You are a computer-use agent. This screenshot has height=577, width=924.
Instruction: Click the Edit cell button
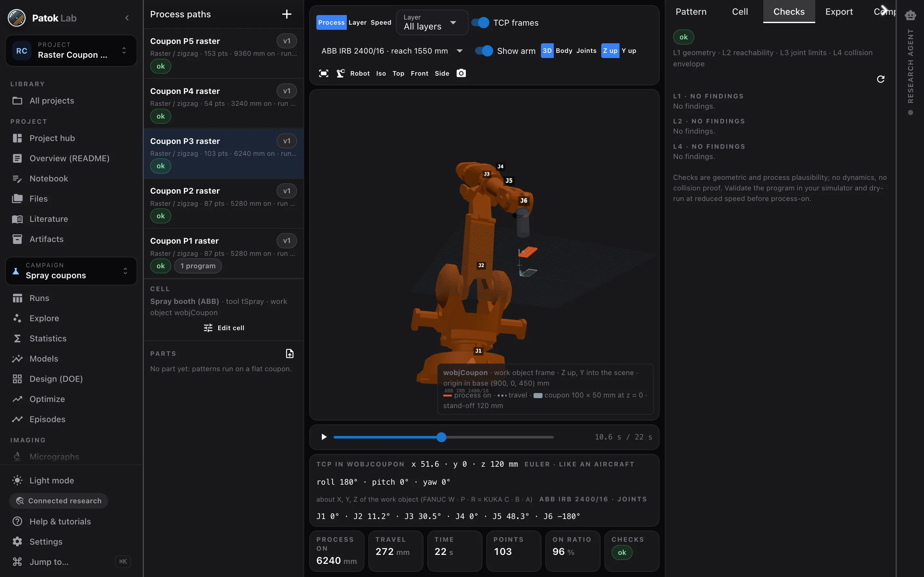[224, 328]
